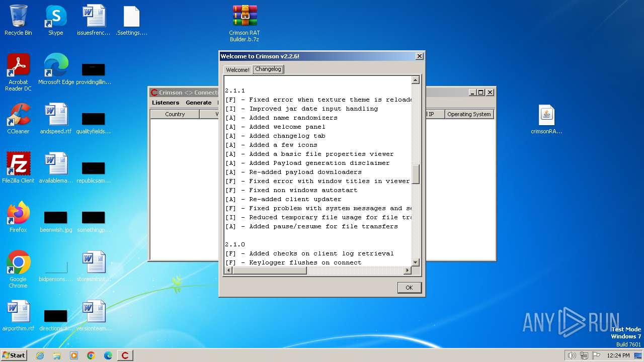Select the somethingp file icon
644x362 pixels.
coord(94,221)
